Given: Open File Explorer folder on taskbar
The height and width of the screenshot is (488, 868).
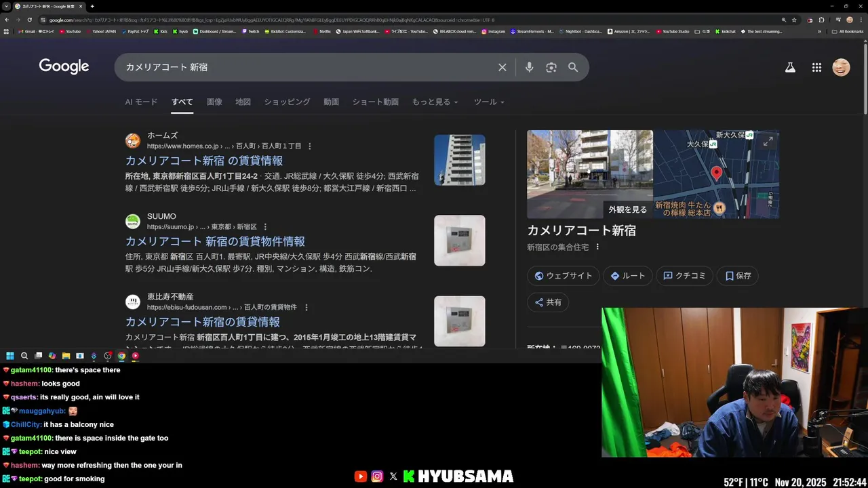Looking at the screenshot, I should [66, 356].
